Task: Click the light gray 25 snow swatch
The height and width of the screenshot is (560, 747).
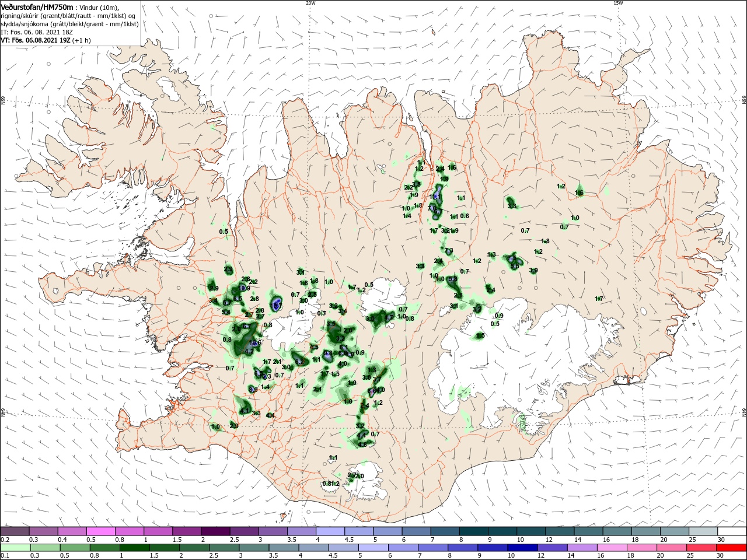Action: pos(703,531)
